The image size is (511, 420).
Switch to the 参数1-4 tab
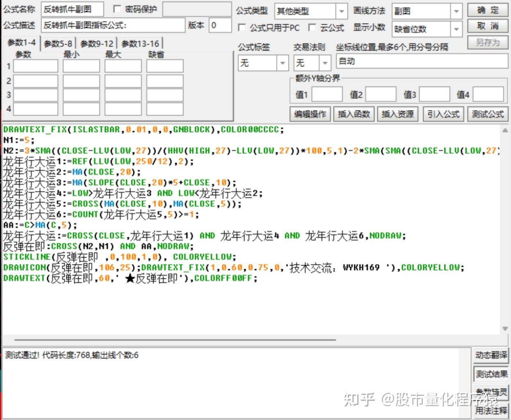pos(21,43)
